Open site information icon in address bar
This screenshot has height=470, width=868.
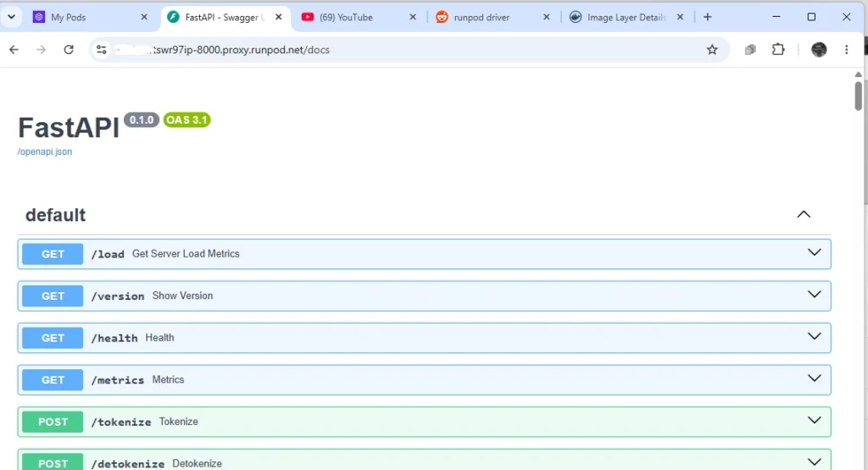pyautogui.click(x=102, y=50)
